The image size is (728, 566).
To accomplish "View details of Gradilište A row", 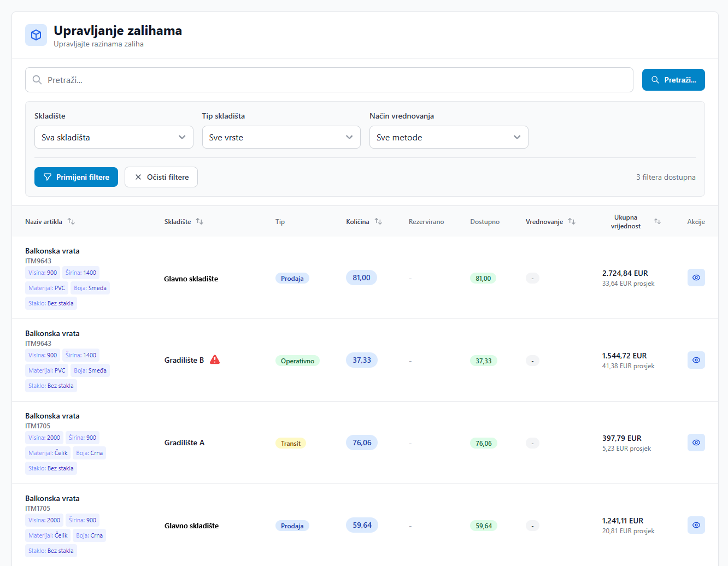I will (696, 443).
